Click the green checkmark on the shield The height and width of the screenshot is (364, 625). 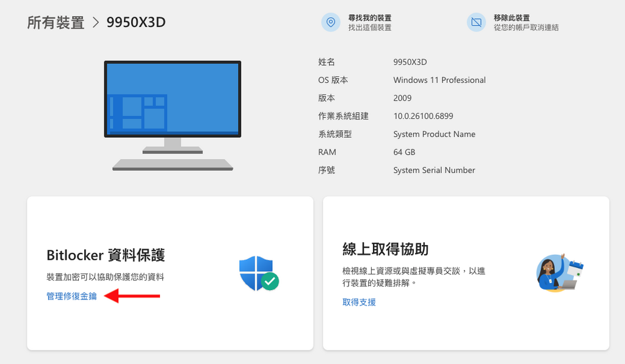click(x=271, y=282)
